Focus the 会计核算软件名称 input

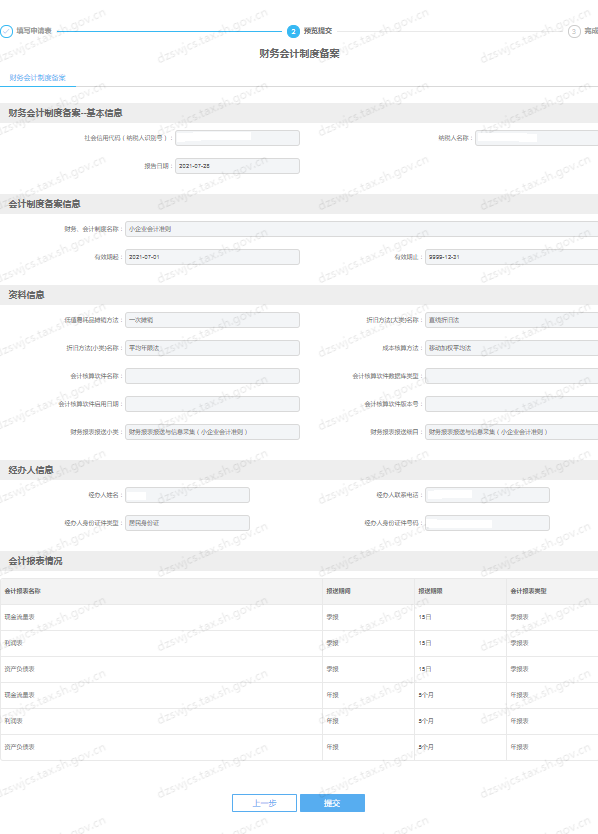pos(212,376)
